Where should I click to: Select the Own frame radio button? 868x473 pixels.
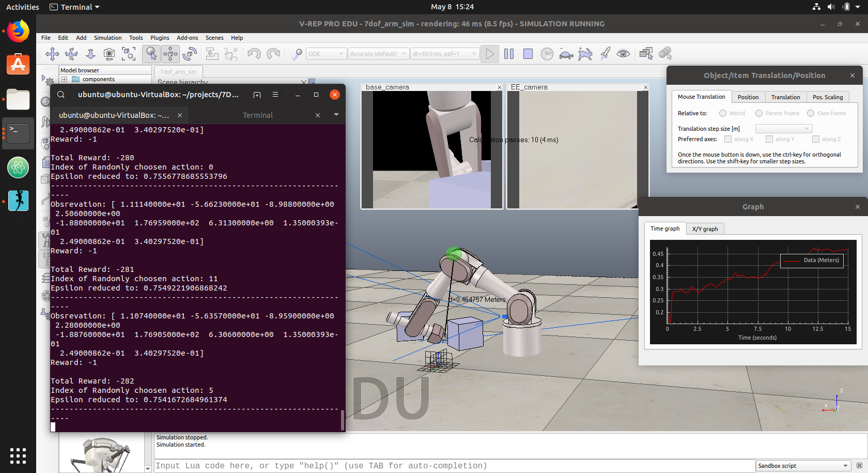pyautogui.click(x=811, y=113)
